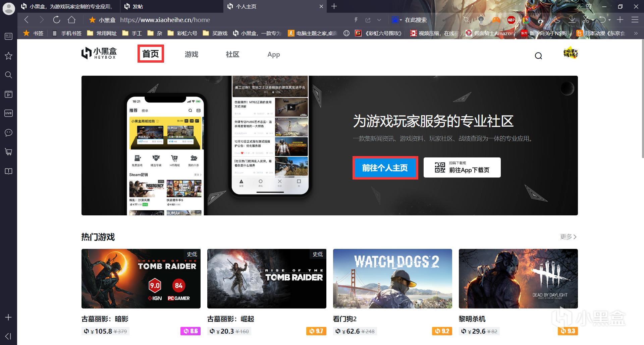Click the bookmark star in address bar
Screen dimensions: 644x345
[x=92, y=20]
